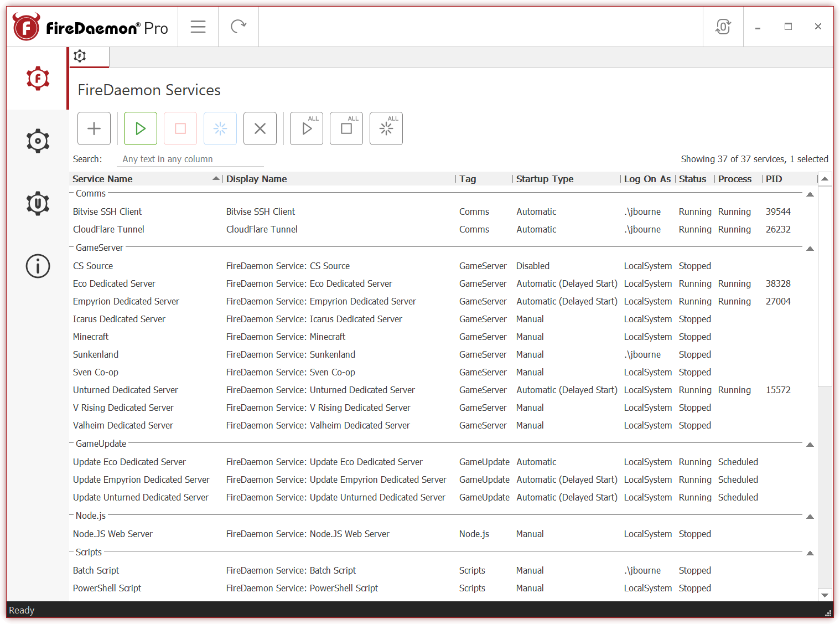The image size is (840, 624).
Task: Click the vertical scrollbar thumb
Action: click(x=825, y=286)
